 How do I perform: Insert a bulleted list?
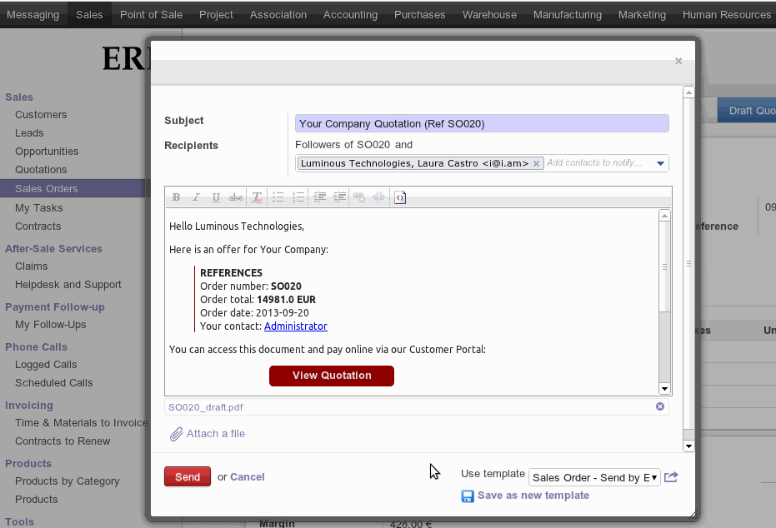click(x=278, y=197)
